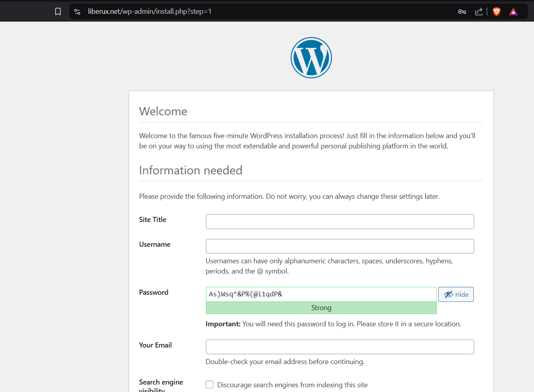Click the Site Title label
Image resolution: width=534 pixels, height=392 pixels.
click(x=152, y=220)
